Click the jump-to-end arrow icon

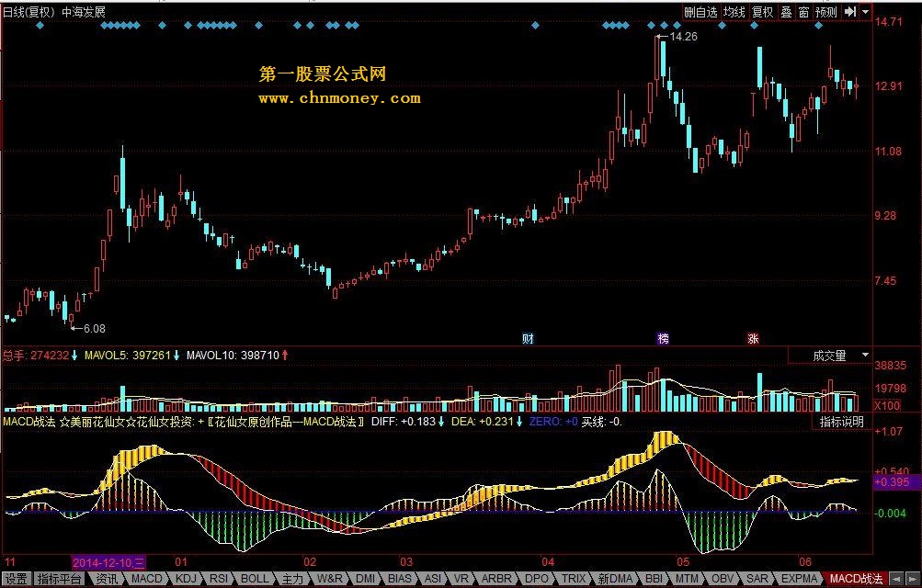point(849,12)
